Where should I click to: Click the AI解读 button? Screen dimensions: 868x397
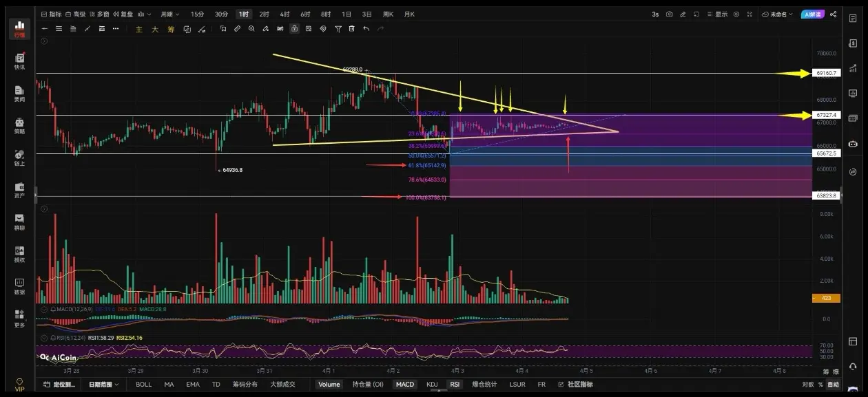pos(812,14)
